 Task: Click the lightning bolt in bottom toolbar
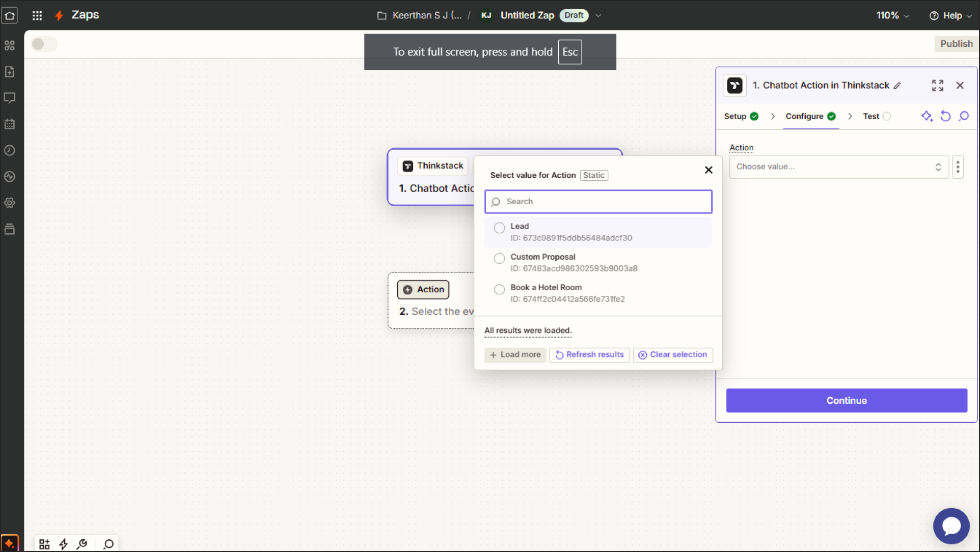tap(63, 544)
